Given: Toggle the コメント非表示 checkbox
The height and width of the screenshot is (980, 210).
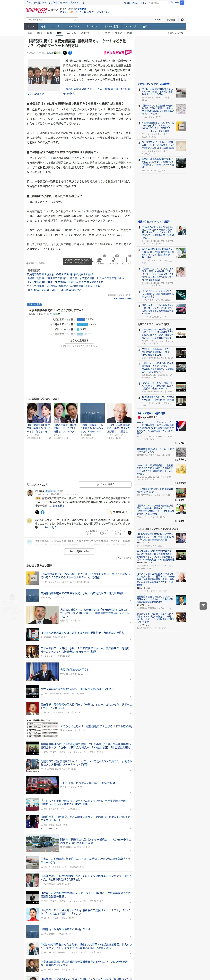Looking at the screenshot, I should click(115, 558).
